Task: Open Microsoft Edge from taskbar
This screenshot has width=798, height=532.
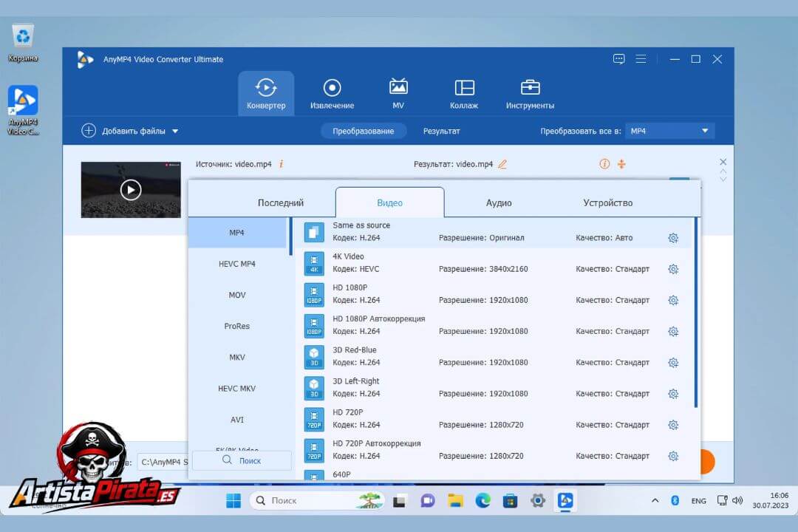Action: (x=482, y=501)
